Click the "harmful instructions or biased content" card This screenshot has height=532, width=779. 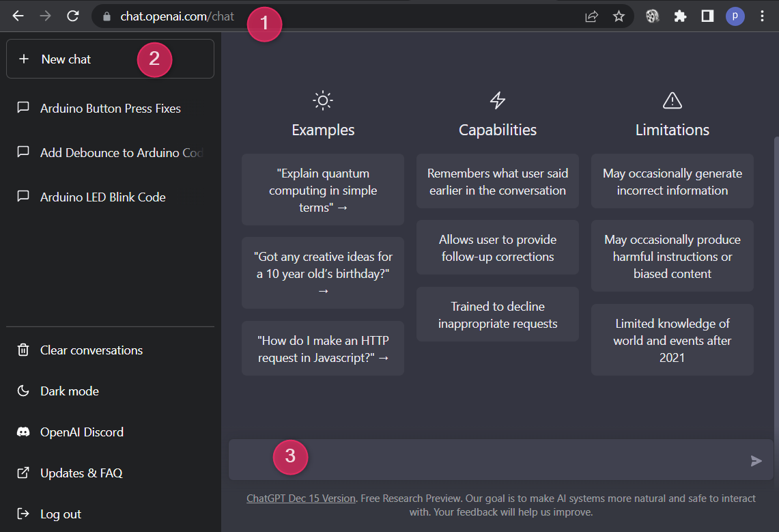click(672, 256)
